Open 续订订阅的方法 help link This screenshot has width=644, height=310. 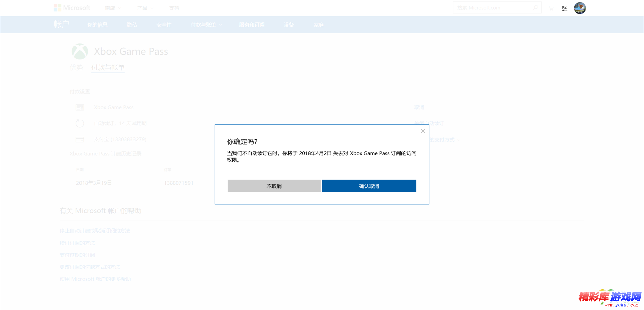[x=77, y=243]
